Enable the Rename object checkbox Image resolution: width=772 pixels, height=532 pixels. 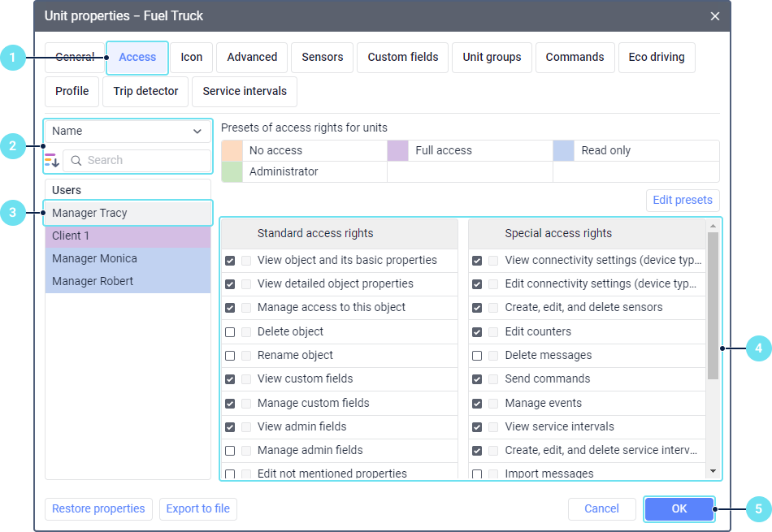230,356
